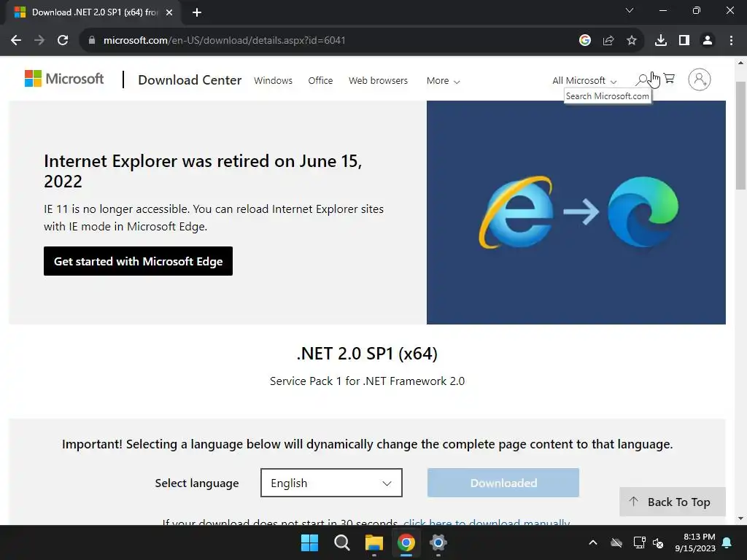View site security lock info

(92, 41)
